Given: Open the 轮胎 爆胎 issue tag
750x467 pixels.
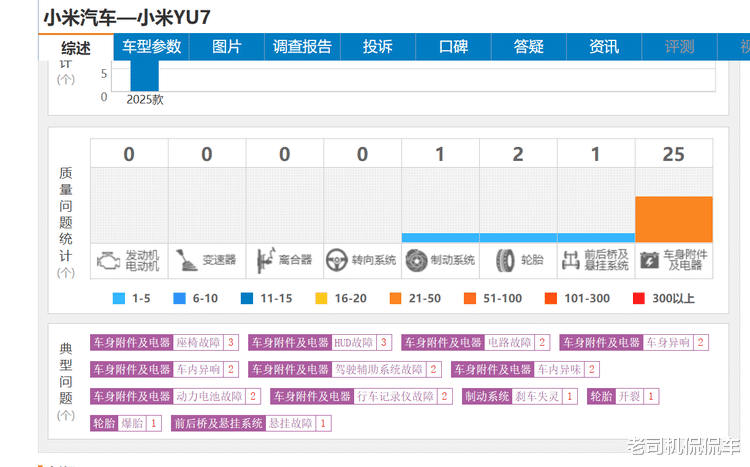Looking at the screenshot, I should point(126,423).
